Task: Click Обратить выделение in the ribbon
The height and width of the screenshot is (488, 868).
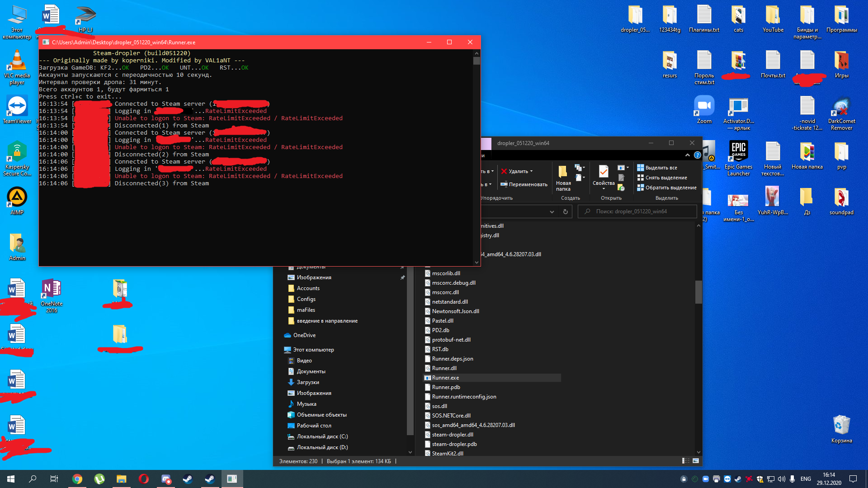Action: coord(667,188)
